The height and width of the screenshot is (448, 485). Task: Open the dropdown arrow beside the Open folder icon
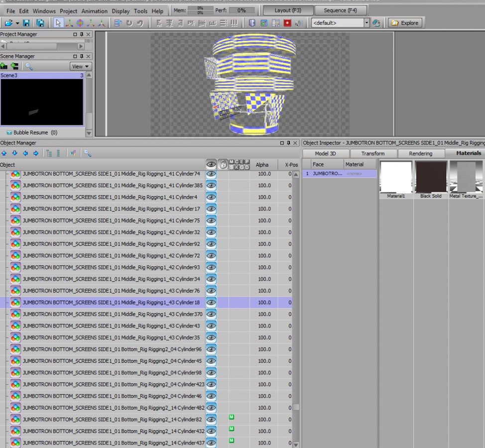17,23
